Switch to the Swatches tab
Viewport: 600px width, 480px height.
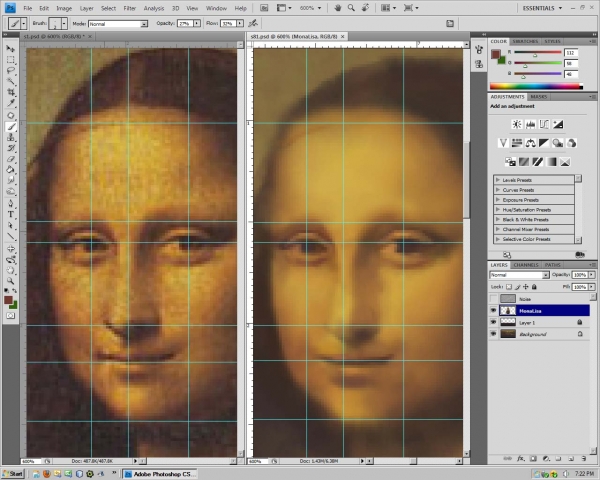525,41
